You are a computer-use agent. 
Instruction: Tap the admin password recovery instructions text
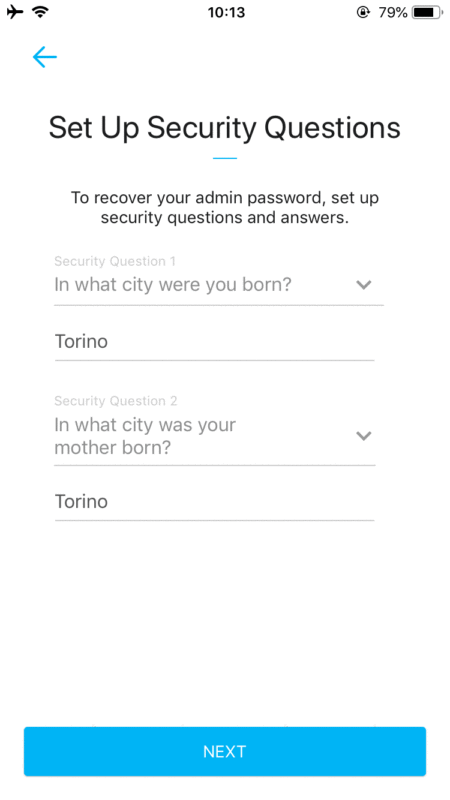pos(224,208)
